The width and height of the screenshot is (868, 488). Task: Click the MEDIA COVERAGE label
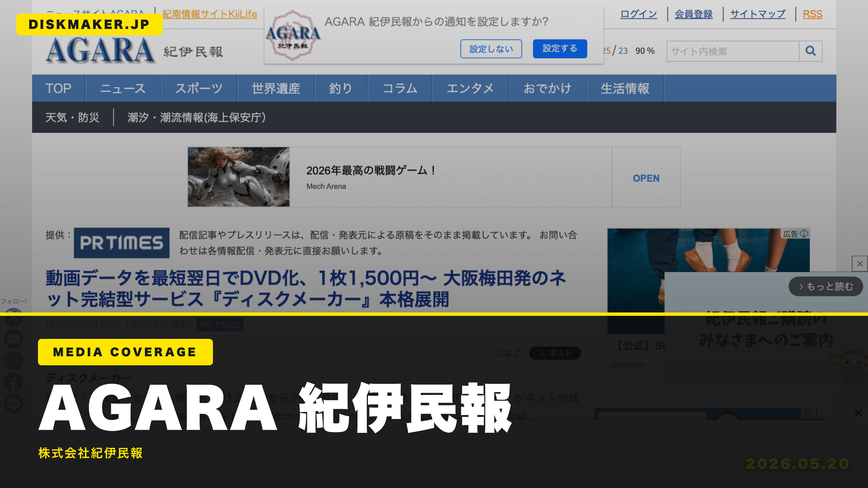[125, 352]
